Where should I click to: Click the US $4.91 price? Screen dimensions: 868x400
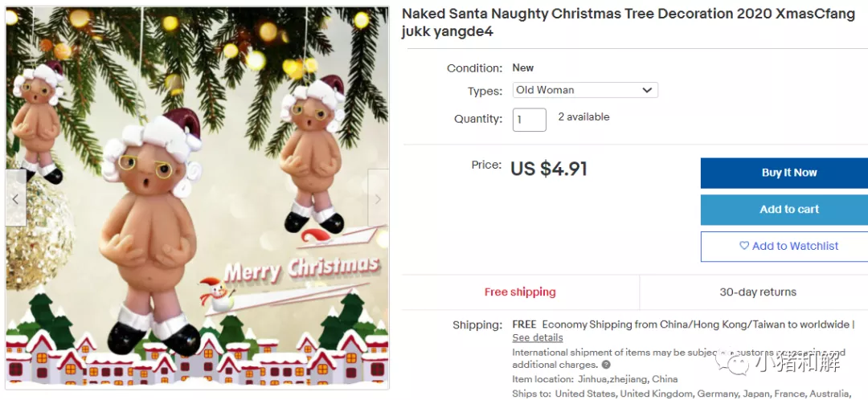click(x=549, y=169)
